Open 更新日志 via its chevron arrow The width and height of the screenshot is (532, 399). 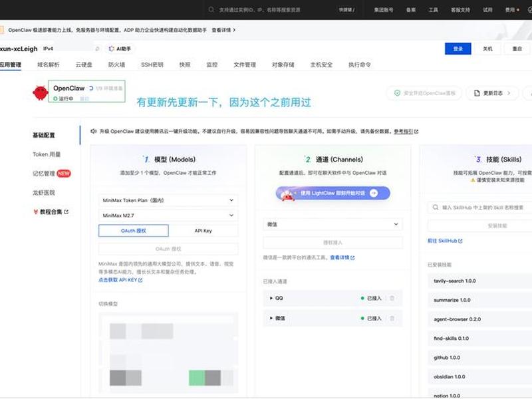[509, 93]
